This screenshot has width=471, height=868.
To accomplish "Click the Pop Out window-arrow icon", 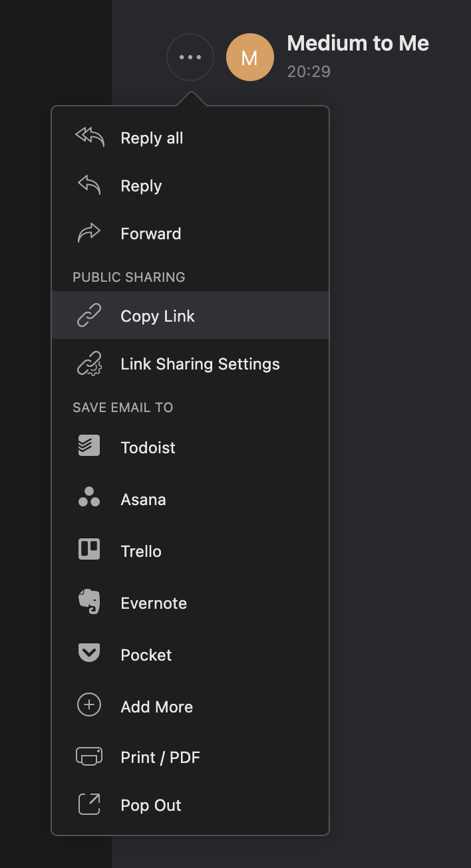I will (x=89, y=804).
